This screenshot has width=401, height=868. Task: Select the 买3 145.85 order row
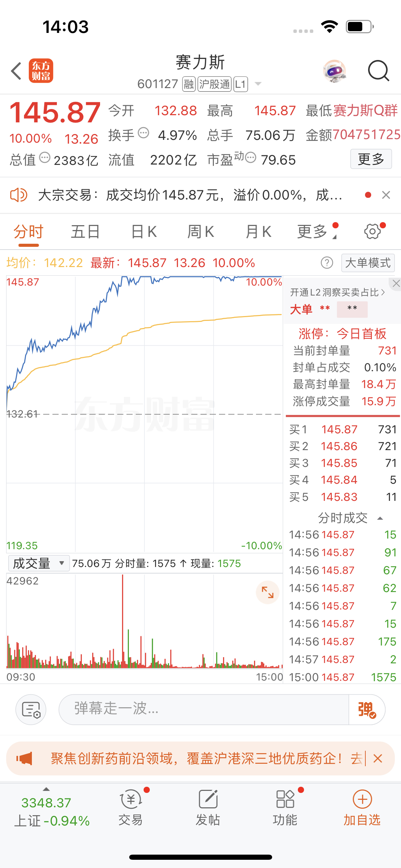343,463
